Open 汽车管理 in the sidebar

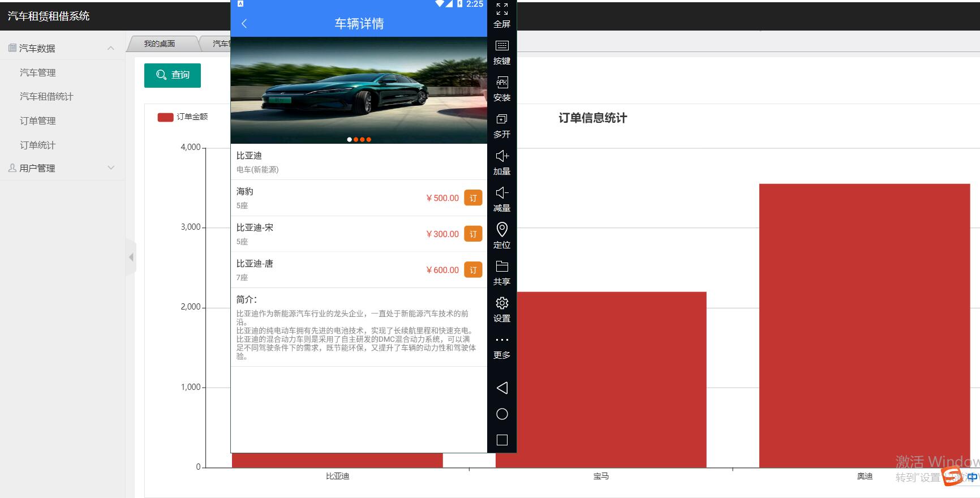pos(38,72)
